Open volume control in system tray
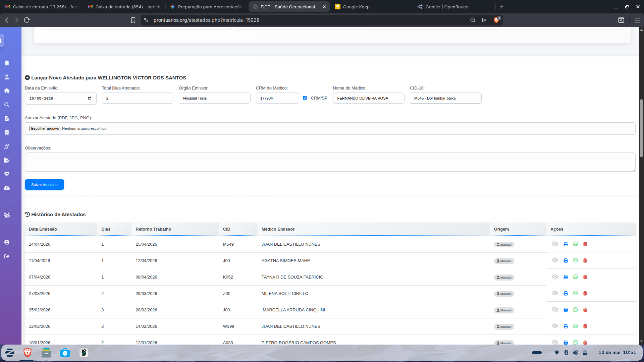The width and height of the screenshot is (644, 362). (576, 353)
